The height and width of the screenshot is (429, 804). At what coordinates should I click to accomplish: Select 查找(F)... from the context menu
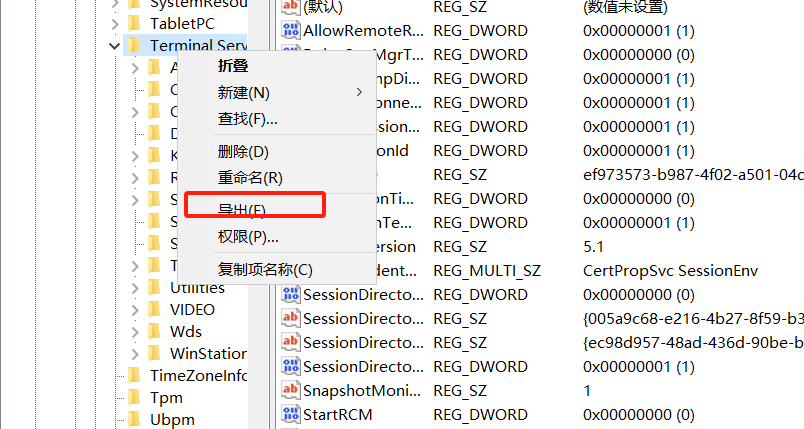[x=277, y=119]
